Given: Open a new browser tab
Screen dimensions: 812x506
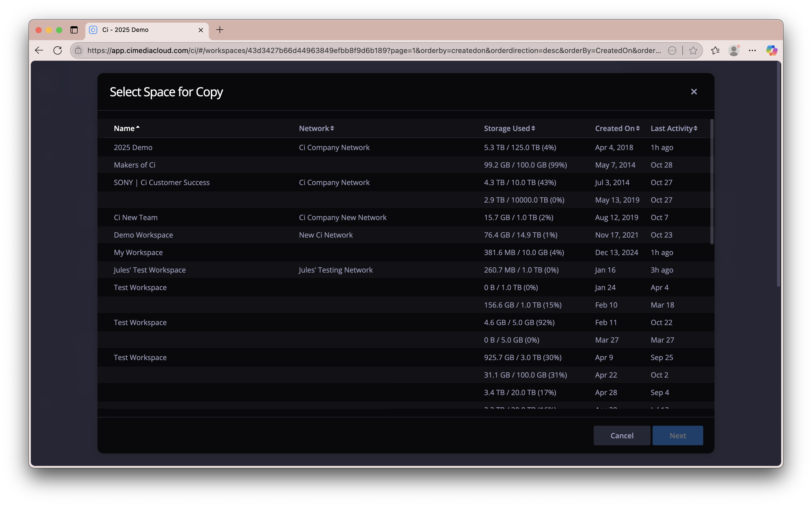Looking at the screenshot, I should coord(220,30).
